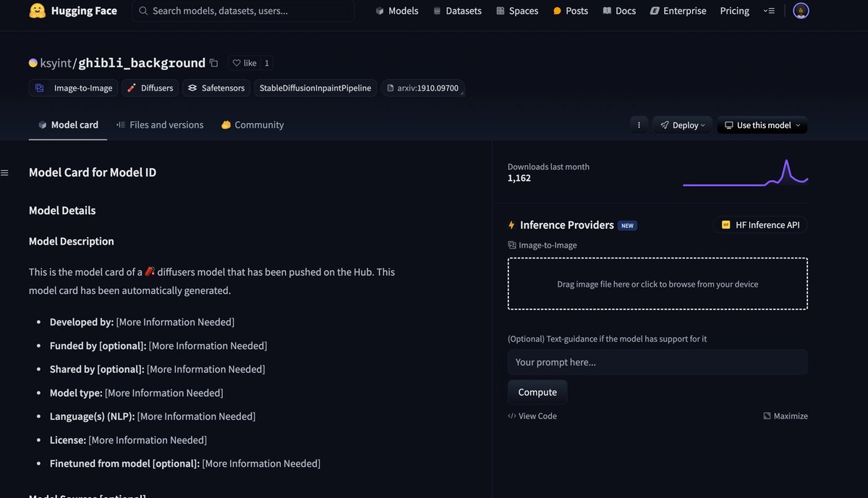868x498 pixels.
Task: Select the Image-to-Image tag
Action: point(73,88)
